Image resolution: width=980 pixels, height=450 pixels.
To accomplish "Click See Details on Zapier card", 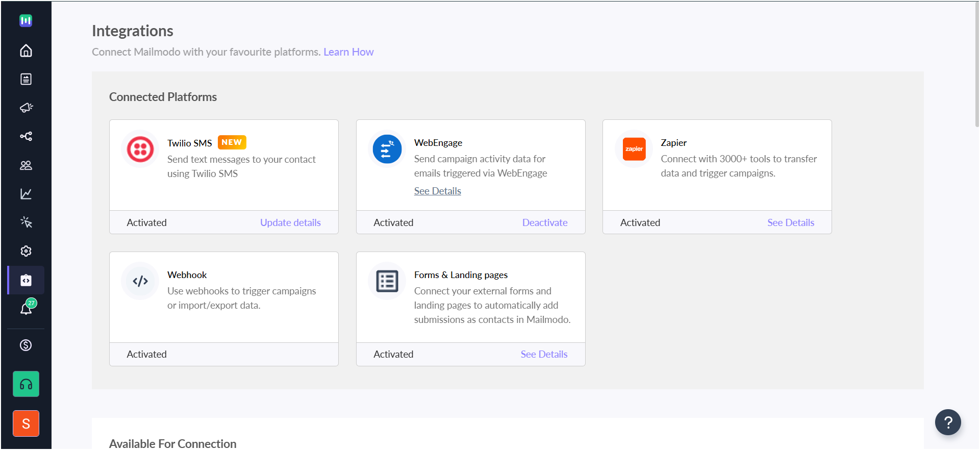I will (x=791, y=222).
